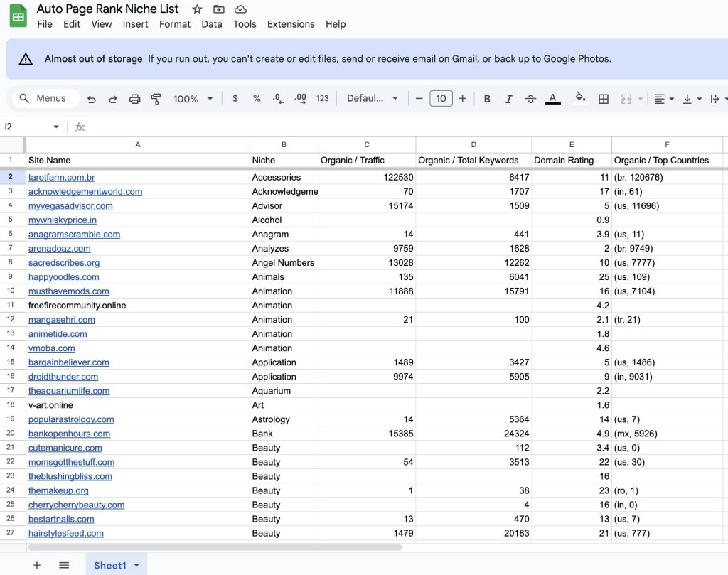Screen dimensions: 728x575
Task: Open hairstylesfeed.com link
Action: tap(66, 533)
